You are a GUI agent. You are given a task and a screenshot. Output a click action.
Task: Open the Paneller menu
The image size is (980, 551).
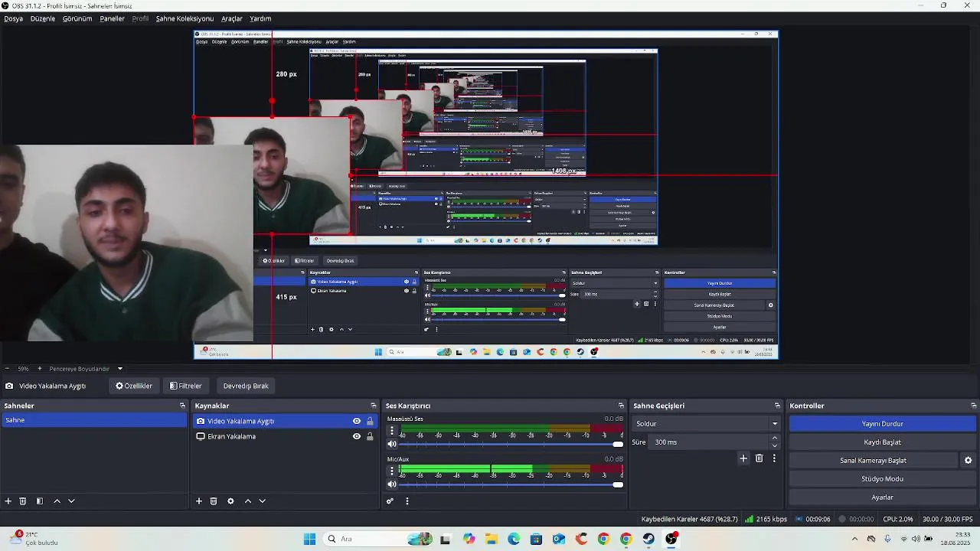pos(112,18)
